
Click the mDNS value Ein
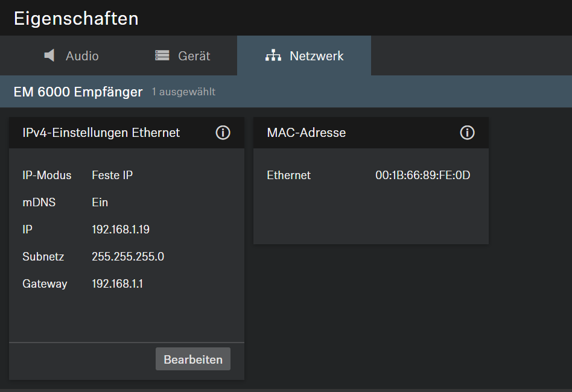[100, 203]
